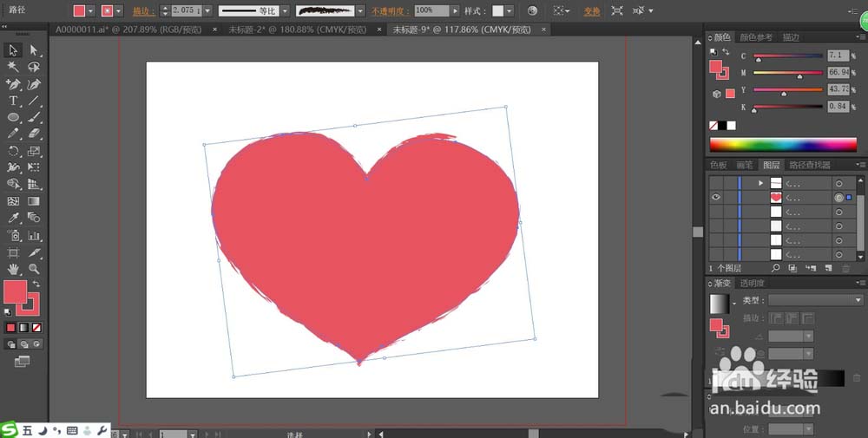Select the Lasso tool
Viewport: 868px width, 438px height.
[34, 67]
